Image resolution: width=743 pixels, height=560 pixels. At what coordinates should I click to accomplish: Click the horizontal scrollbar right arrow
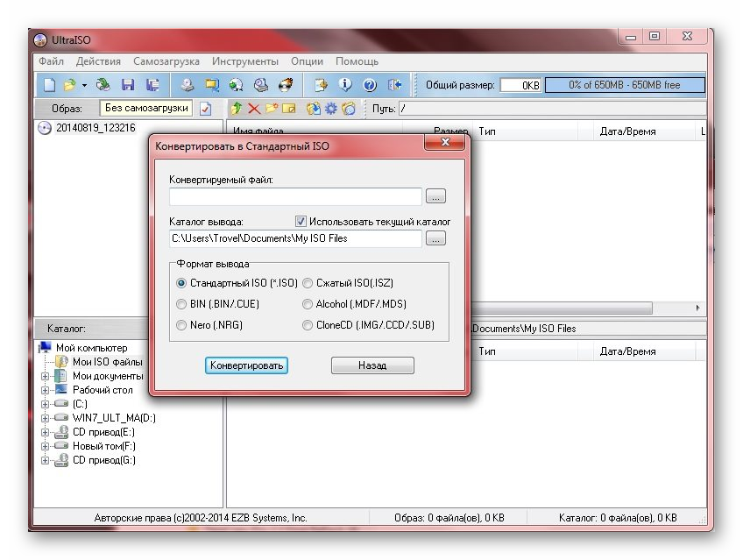697,308
